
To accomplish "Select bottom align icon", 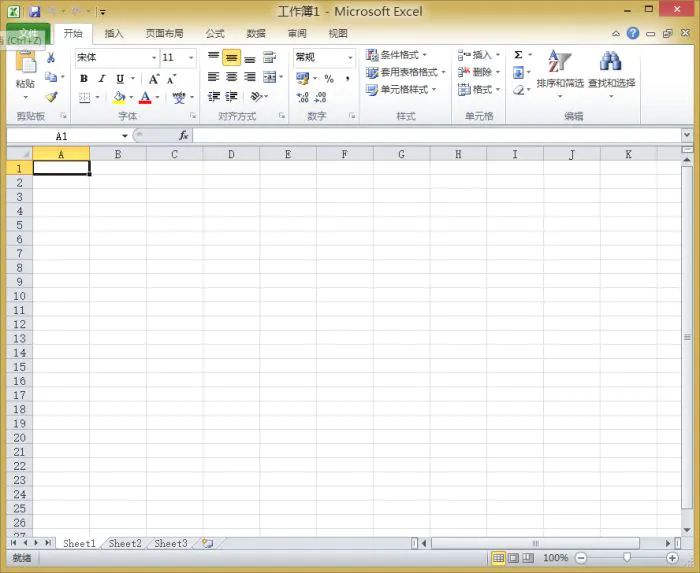I will pos(250,58).
